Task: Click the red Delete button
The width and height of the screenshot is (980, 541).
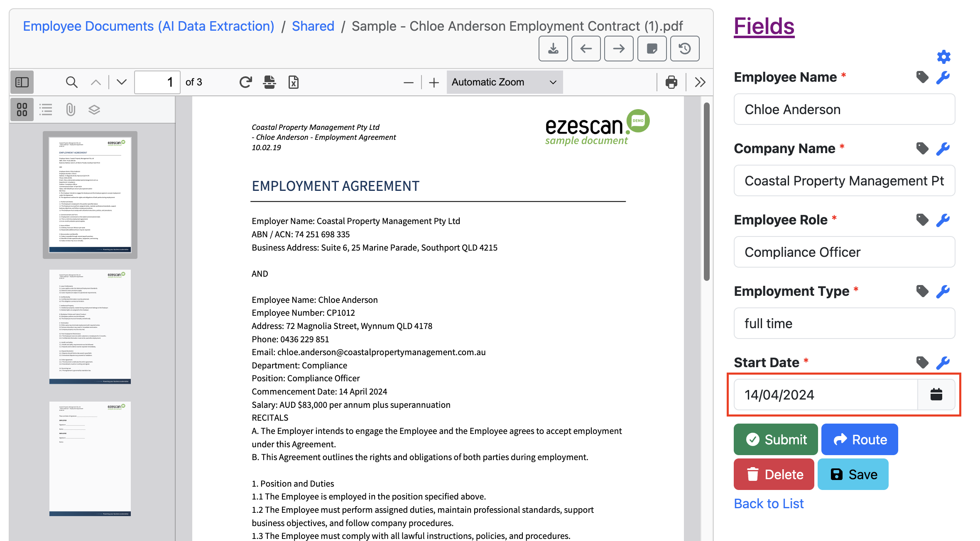Action: [x=774, y=474]
